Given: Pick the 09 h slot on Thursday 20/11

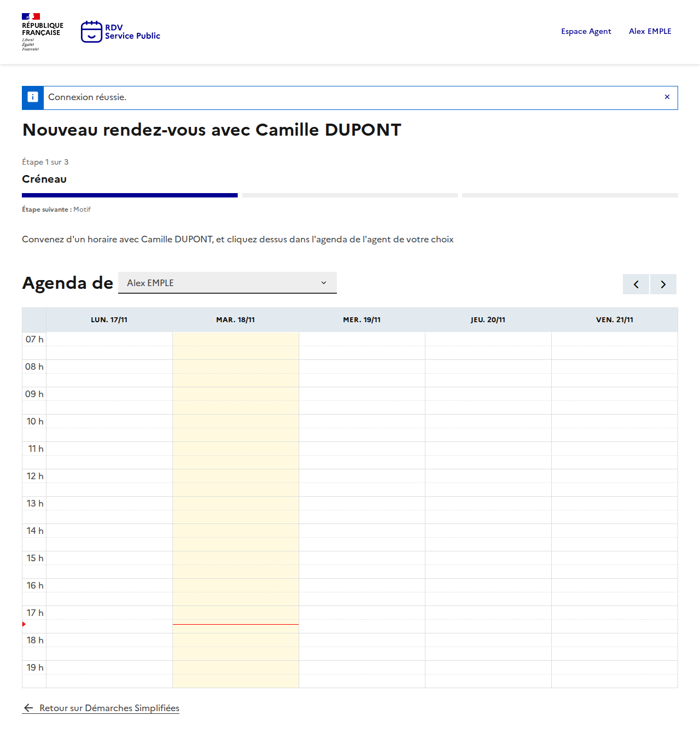Looking at the screenshot, I should [x=488, y=394].
